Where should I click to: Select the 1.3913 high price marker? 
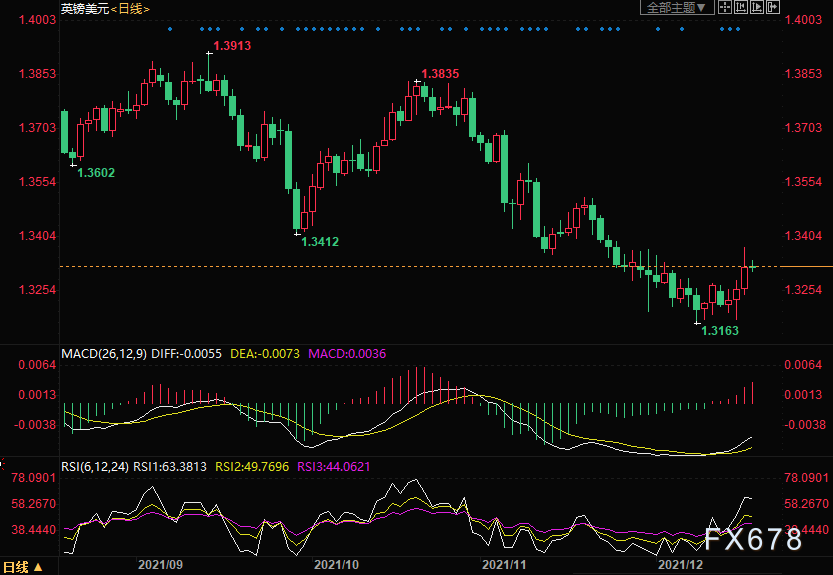pyautogui.click(x=232, y=46)
